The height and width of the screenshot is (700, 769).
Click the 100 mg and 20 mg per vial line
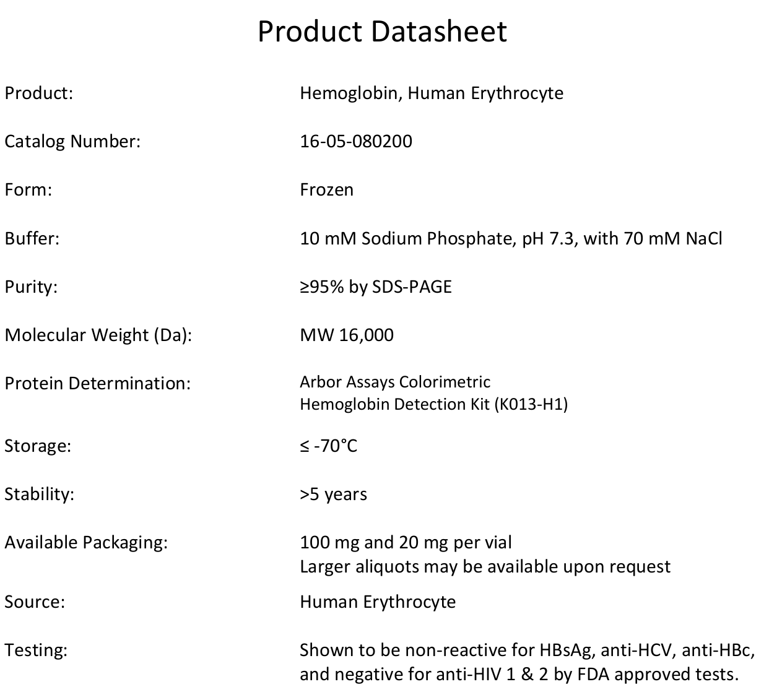pyautogui.click(x=406, y=543)
